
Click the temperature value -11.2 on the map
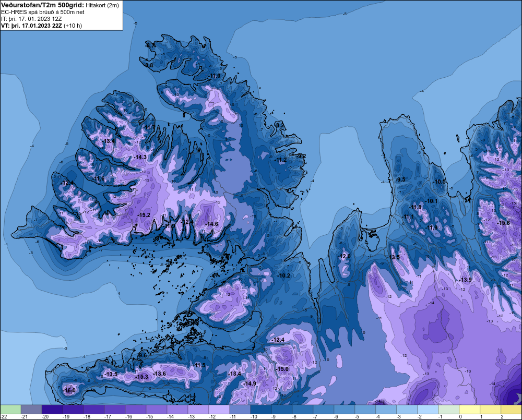coord(281,160)
